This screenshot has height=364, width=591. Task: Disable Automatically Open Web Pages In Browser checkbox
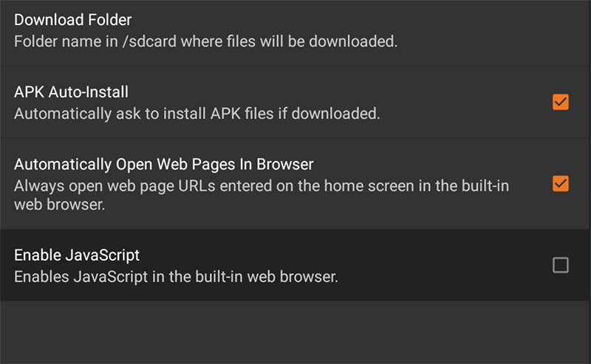tap(561, 184)
